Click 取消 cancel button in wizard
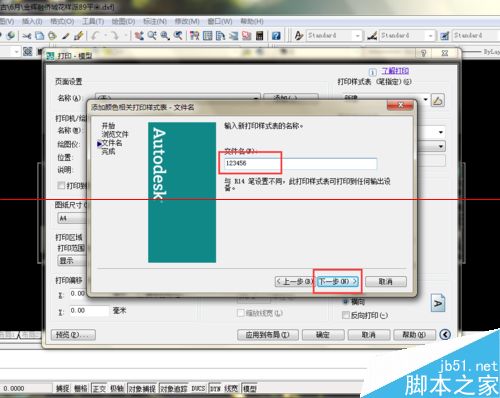 [386, 282]
